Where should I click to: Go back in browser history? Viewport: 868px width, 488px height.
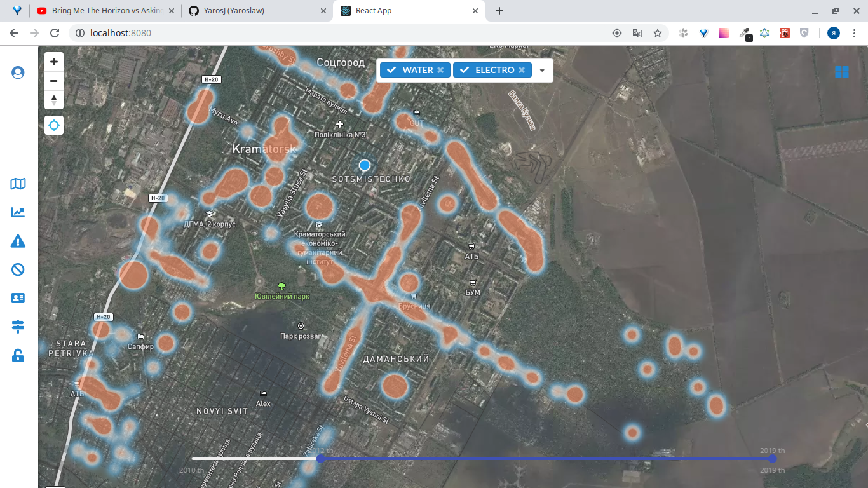[14, 33]
